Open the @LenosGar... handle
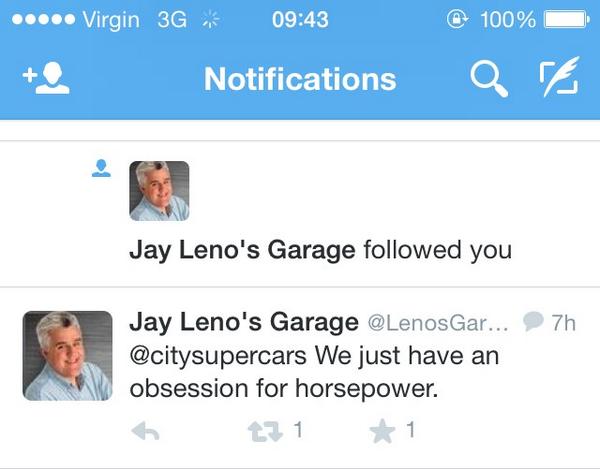600x470 pixels. click(439, 323)
